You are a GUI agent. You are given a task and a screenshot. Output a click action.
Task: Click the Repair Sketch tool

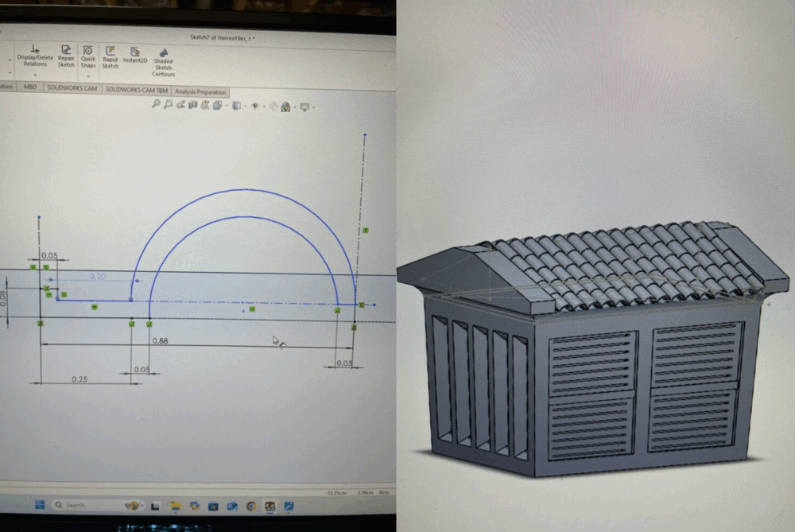point(66,56)
